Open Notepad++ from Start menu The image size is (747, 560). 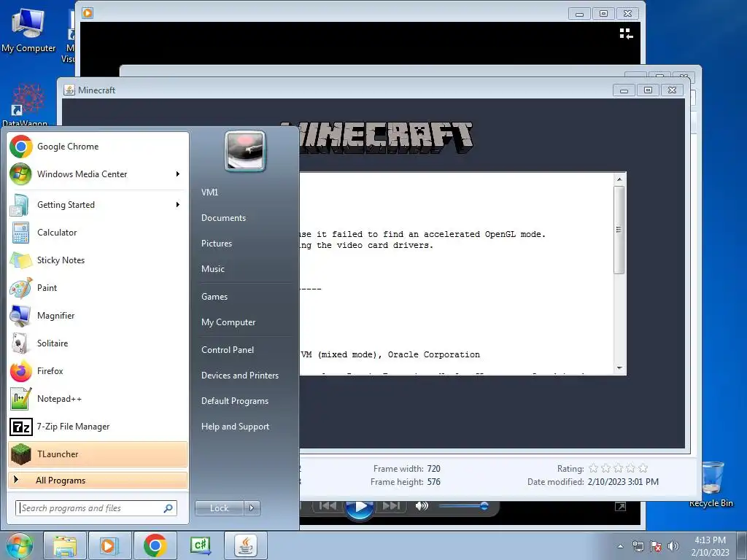point(98,399)
